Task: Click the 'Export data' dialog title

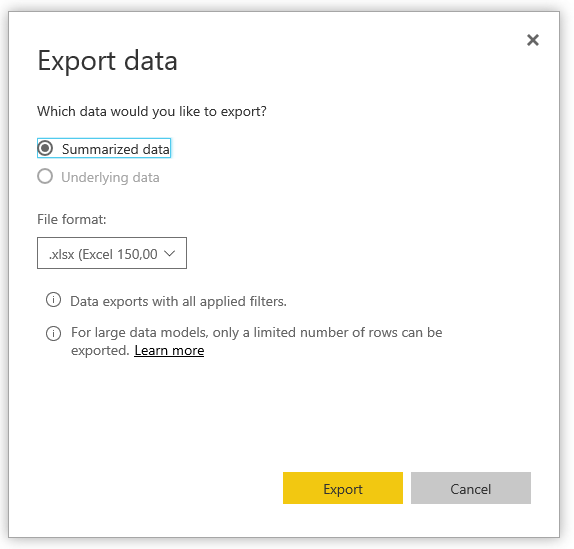Action: [108, 61]
